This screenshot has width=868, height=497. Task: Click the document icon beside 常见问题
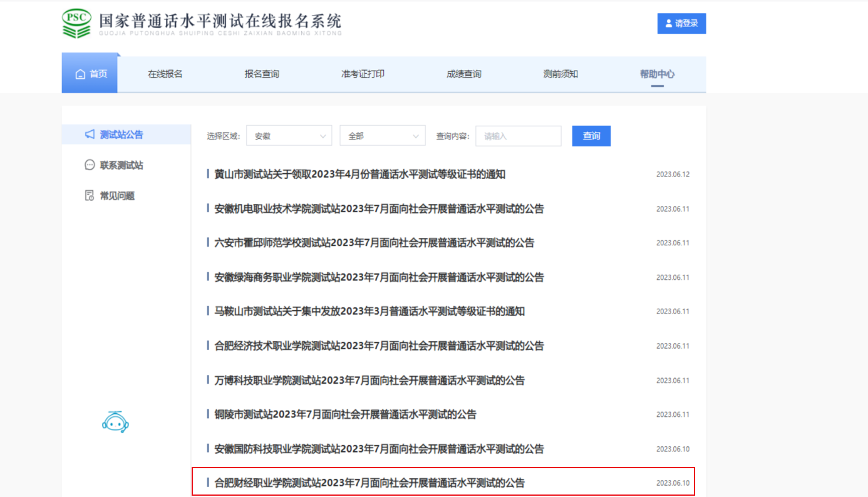coord(90,196)
